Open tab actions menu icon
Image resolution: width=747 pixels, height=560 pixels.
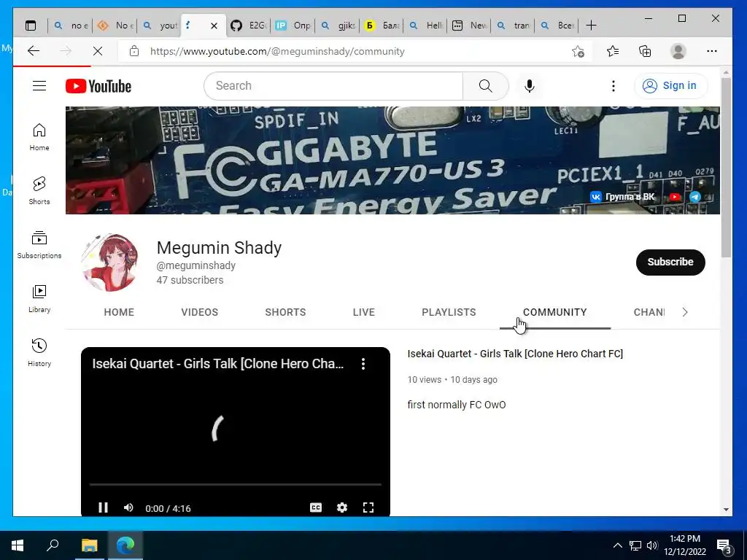(31, 26)
